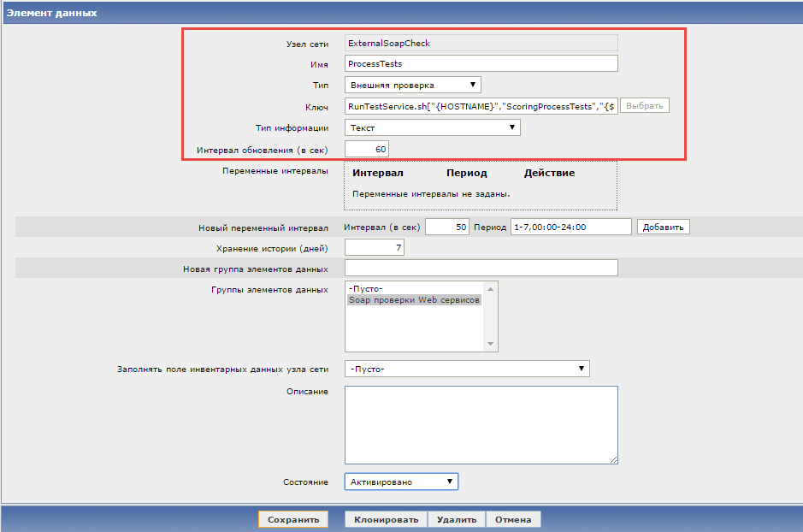
Task: Click the "Новая группа элементов данных" field
Action: click(479, 267)
